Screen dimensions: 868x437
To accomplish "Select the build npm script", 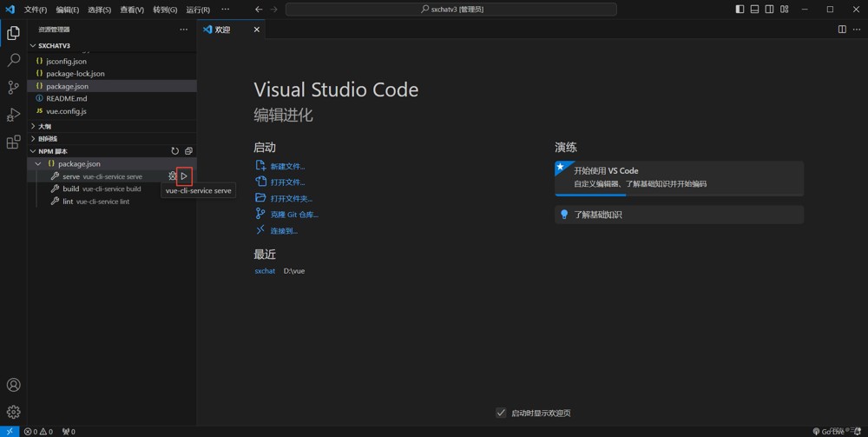I will [112, 189].
